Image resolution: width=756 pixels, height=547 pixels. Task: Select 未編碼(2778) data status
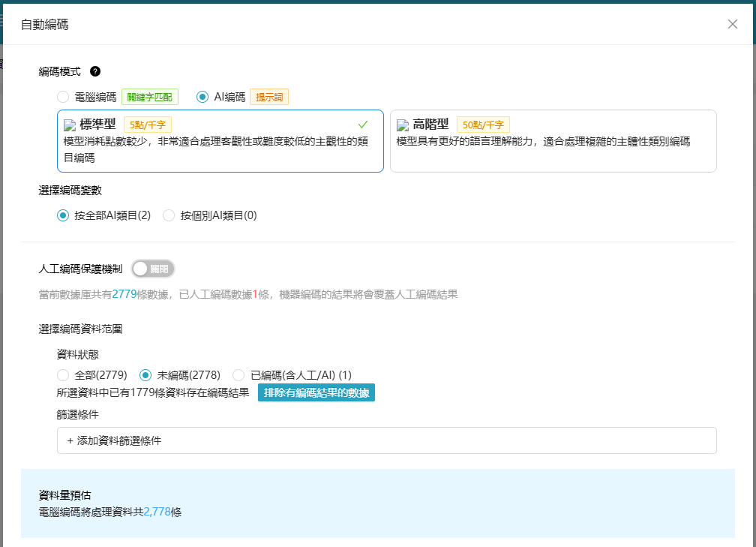click(145, 375)
